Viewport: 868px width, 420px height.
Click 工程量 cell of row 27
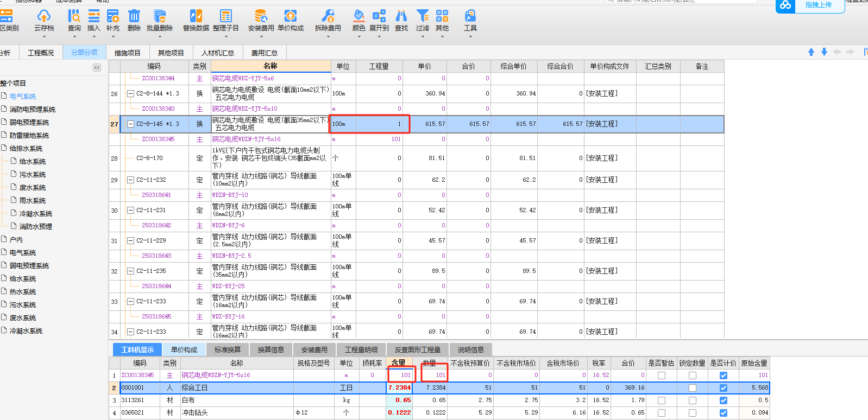point(379,124)
